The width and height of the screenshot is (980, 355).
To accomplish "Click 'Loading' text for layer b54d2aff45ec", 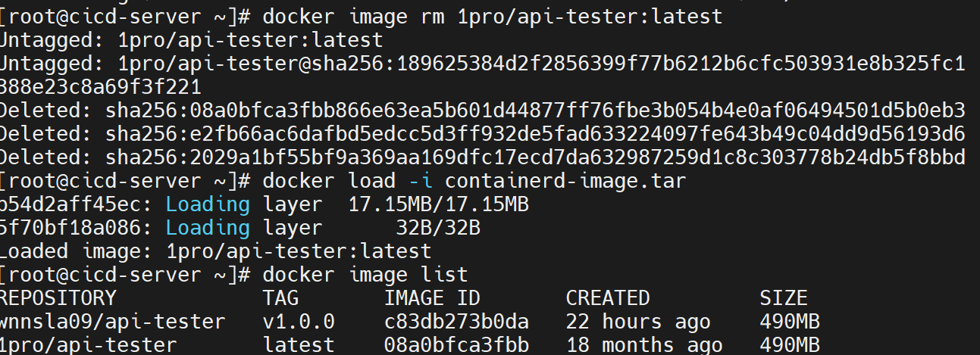I will (x=208, y=204).
